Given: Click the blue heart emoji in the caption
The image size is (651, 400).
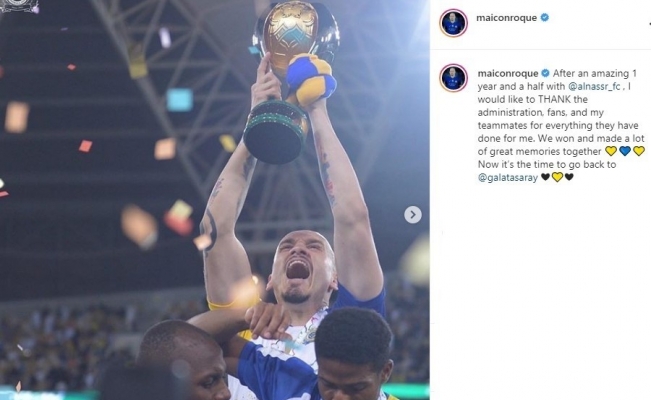Looking at the screenshot, I should tap(625, 151).
